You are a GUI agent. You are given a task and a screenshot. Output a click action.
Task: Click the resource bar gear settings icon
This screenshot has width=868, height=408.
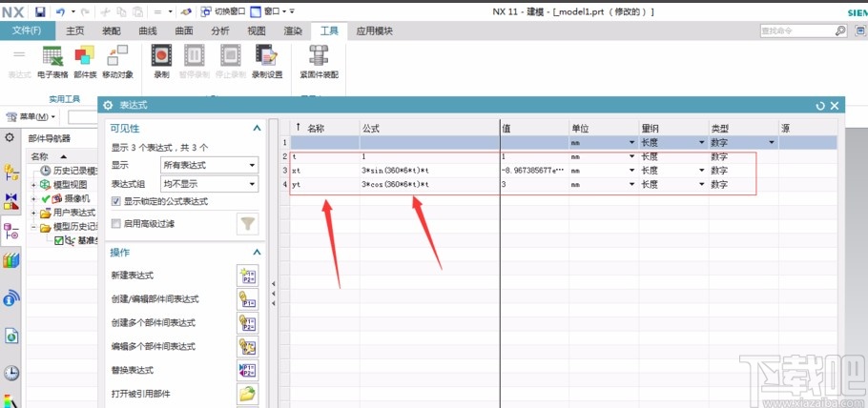click(x=10, y=136)
